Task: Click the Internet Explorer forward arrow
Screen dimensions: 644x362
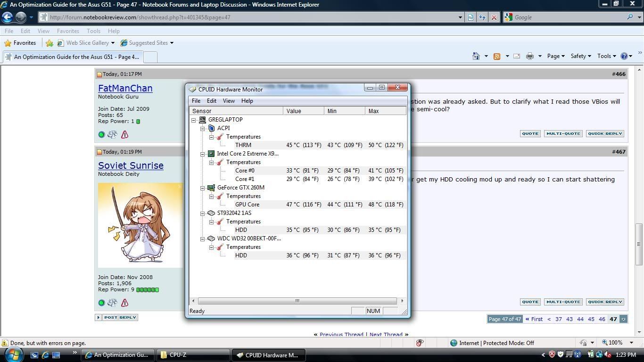Action: tap(21, 17)
